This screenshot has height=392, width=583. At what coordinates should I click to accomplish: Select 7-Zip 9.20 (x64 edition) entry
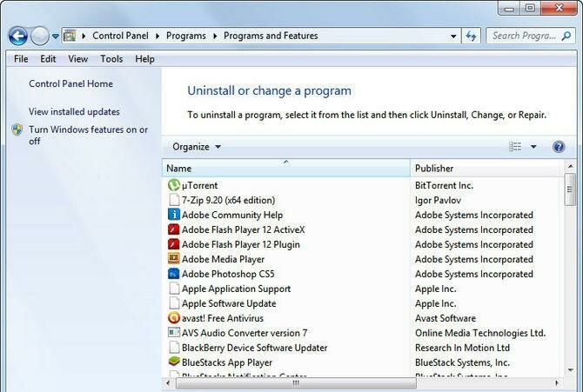[228, 200]
